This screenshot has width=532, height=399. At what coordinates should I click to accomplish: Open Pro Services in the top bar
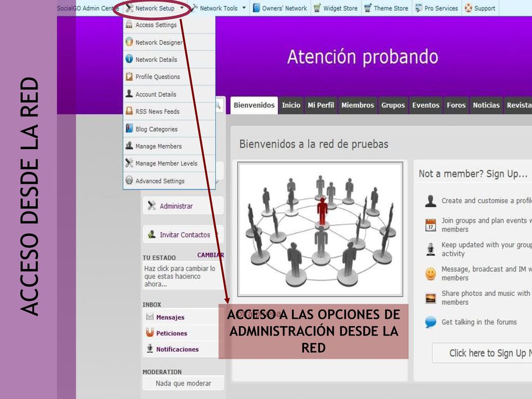tap(436, 8)
